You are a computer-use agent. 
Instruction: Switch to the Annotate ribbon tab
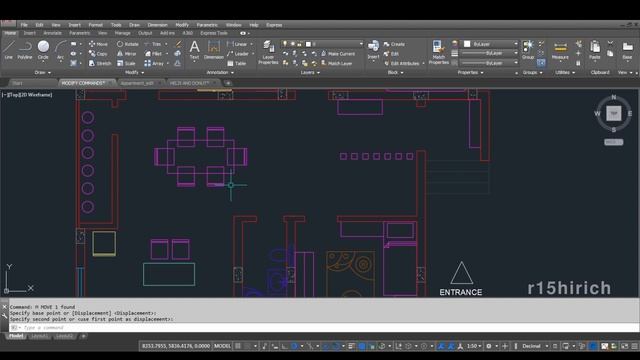click(52, 33)
